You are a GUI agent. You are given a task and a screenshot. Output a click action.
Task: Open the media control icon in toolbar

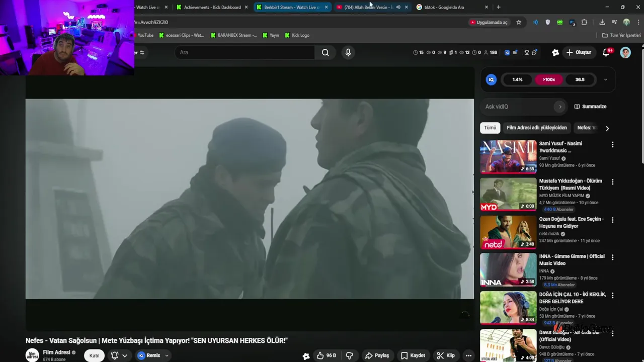[614, 22]
